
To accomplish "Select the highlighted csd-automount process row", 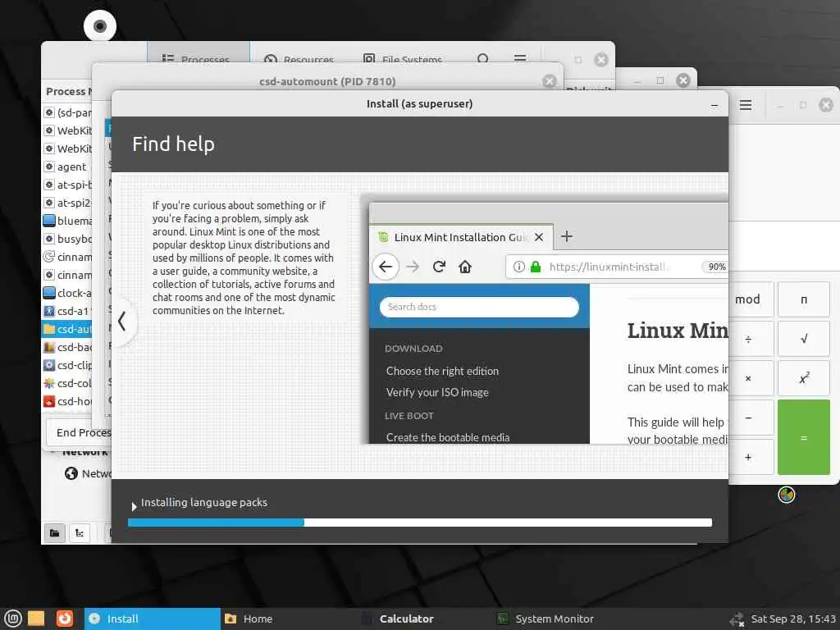I will point(67,329).
